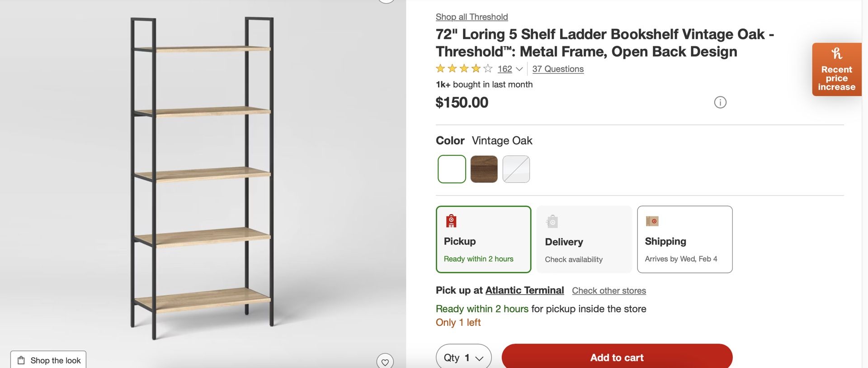Select the Delivery fulfillment option

(584, 239)
